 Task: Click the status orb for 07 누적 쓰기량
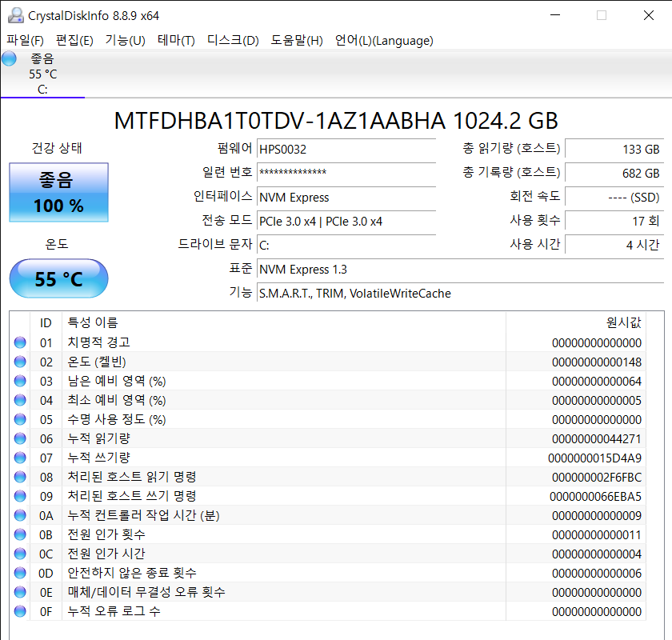(x=20, y=458)
